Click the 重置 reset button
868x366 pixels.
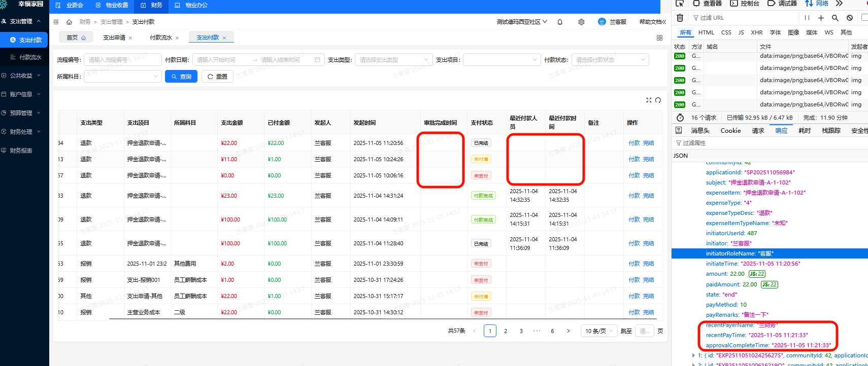click(217, 77)
